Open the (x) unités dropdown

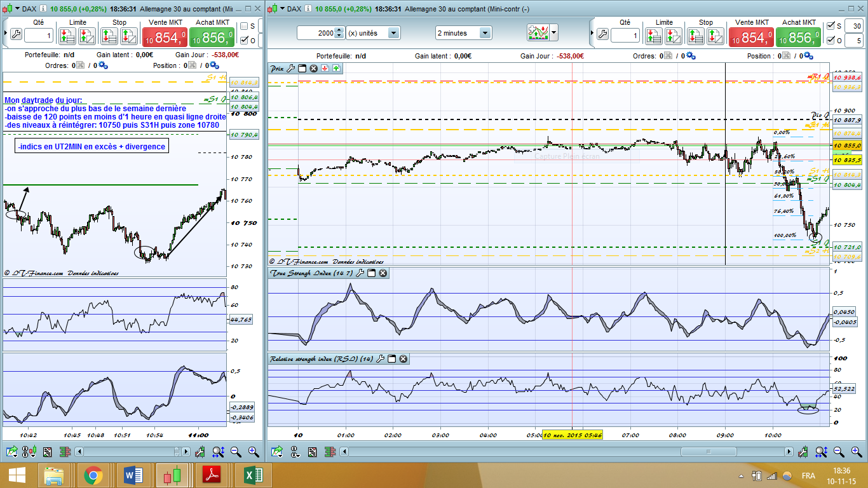pos(393,33)
